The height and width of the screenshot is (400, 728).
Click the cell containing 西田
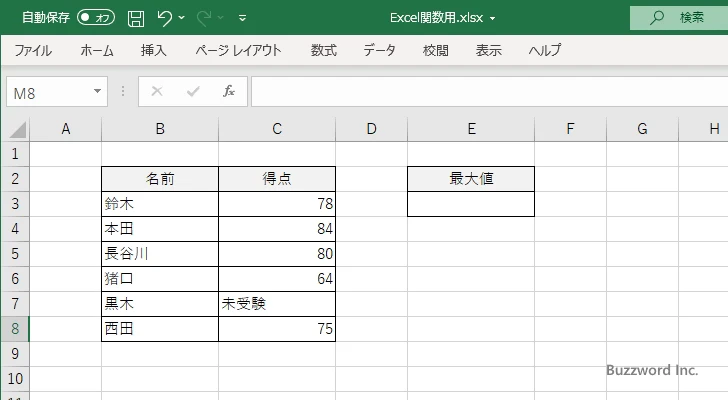click(x=160, y=329)
